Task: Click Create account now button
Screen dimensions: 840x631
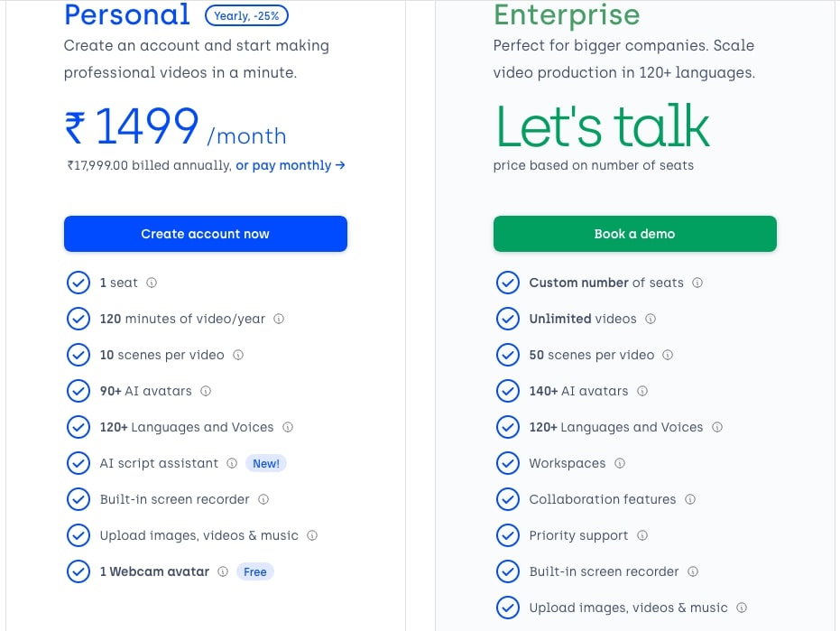Action: (206, 234)
